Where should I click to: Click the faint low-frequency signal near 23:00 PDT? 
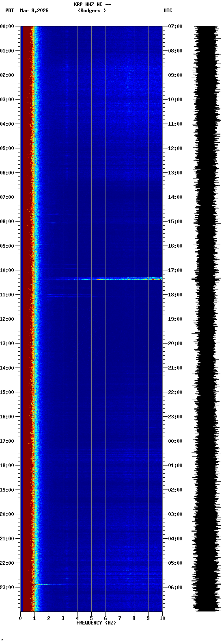(x=51, y=584)
